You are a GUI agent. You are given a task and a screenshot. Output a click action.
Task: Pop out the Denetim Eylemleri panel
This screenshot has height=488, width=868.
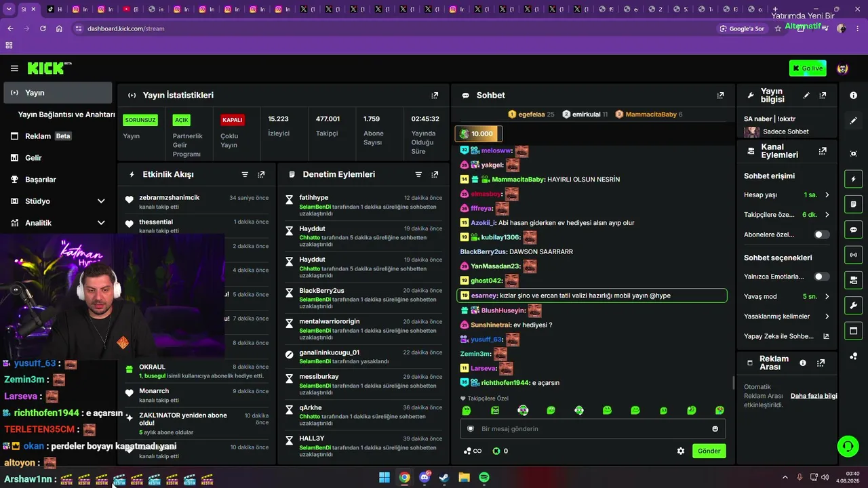pyautogui.click(x=435, y=174)
